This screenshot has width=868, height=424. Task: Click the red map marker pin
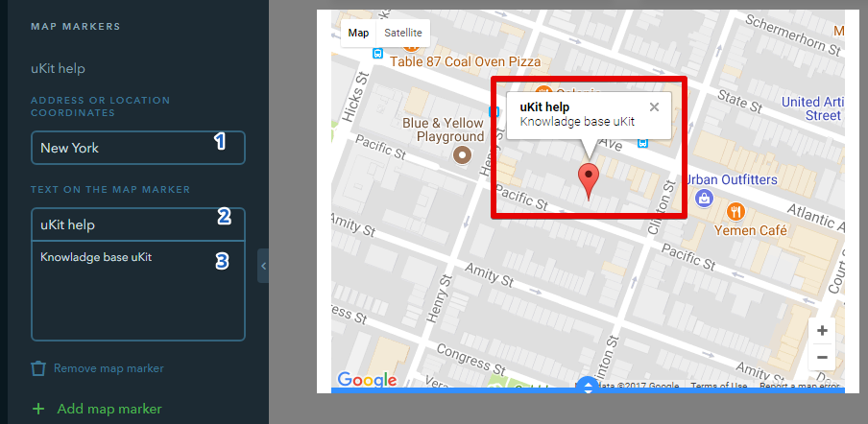[589, 182]
